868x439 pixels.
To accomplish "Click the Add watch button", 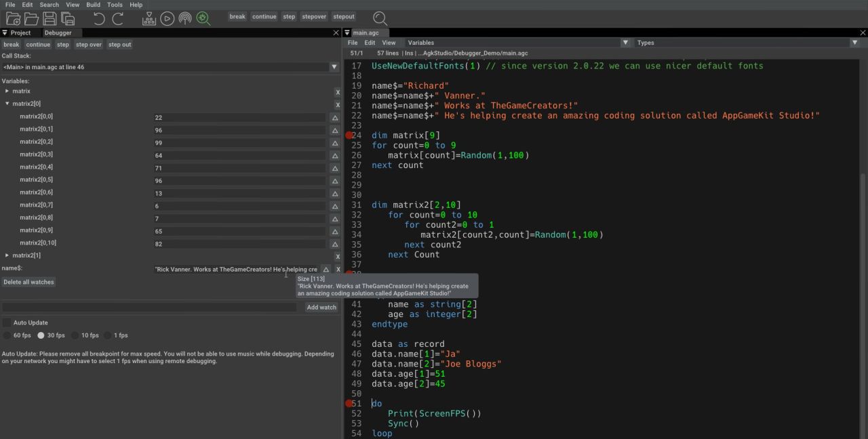I will tap(321, 308).
